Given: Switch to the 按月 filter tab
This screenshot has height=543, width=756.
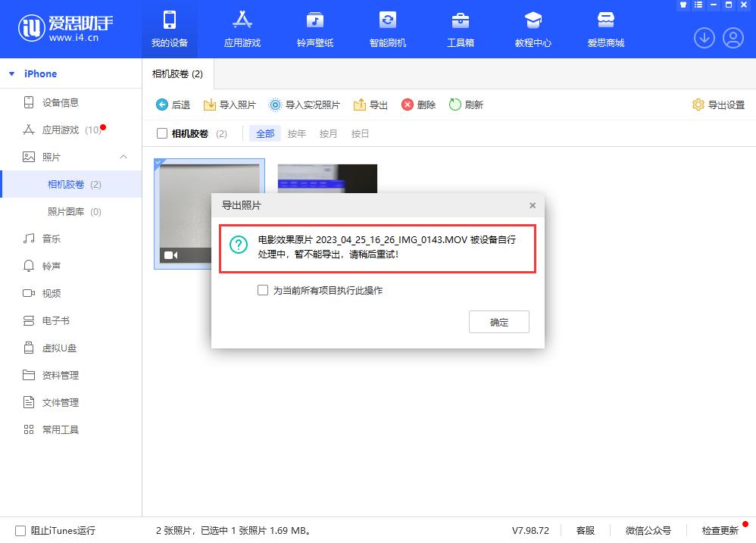Looking at the screenshot, I should click(328, 133).
